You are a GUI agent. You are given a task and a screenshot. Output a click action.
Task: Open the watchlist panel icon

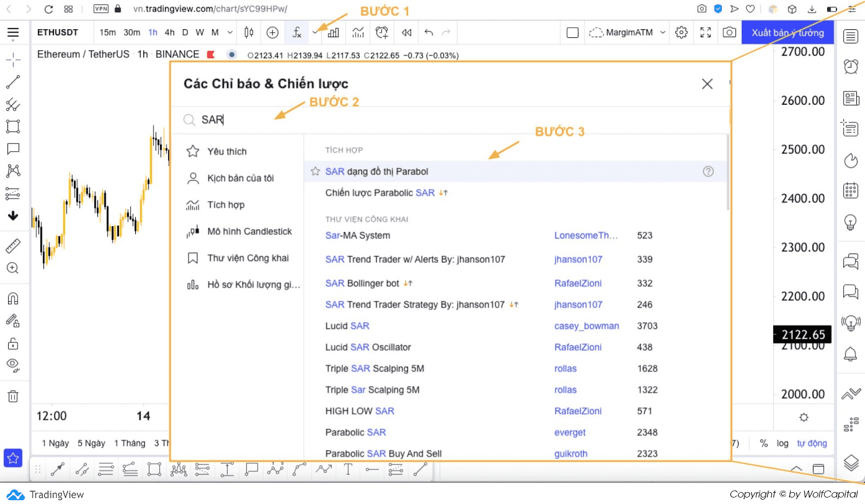tap(851, 36)
